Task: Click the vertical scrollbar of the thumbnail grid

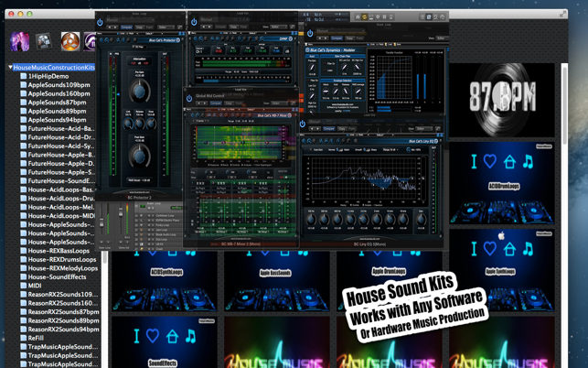Action: coord(565,105)
